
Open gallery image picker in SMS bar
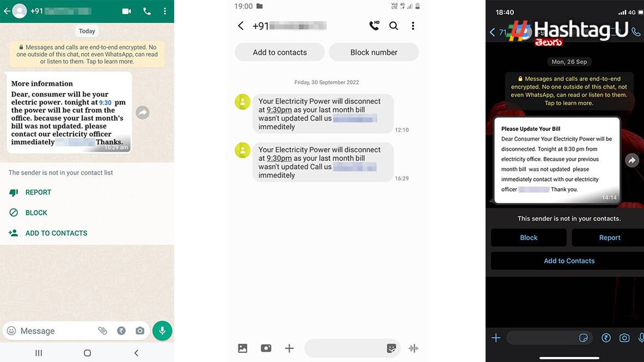(x=243, y=348)
